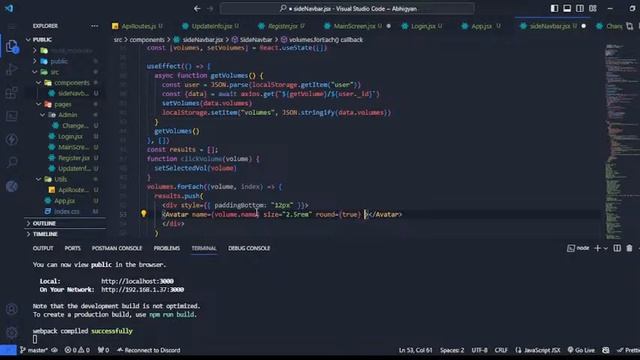
Task: Click the lightbulb code action icon
Action: pyautogui.click(x=144, y=214)
